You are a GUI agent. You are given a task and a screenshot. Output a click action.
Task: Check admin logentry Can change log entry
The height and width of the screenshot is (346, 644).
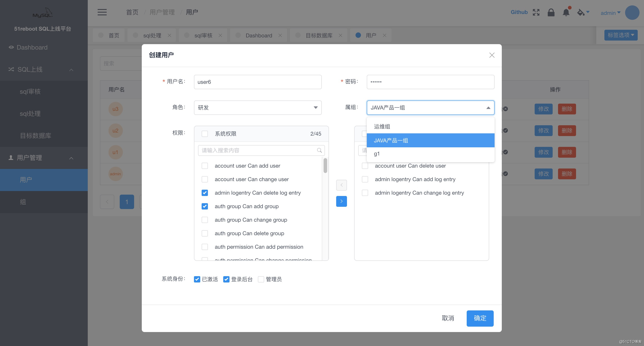[365, 193]
